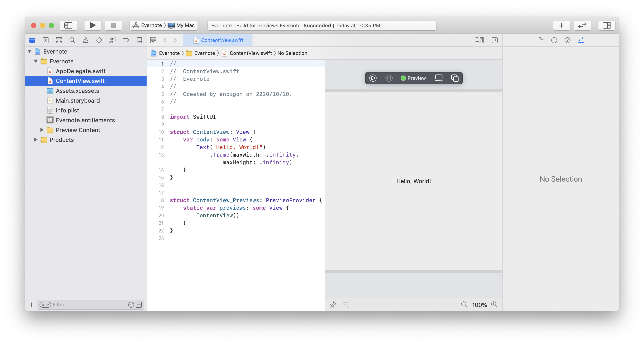Open the Find navigator magnifier icon

[72, 40]
